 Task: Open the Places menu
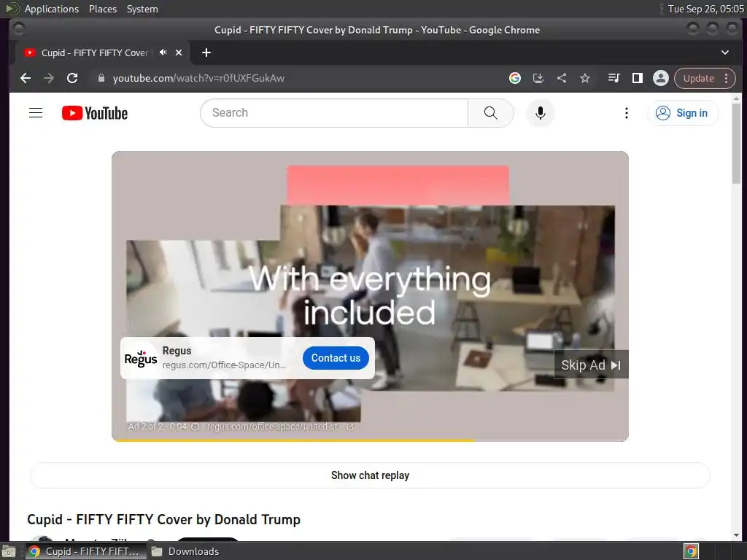coord(102,9)
